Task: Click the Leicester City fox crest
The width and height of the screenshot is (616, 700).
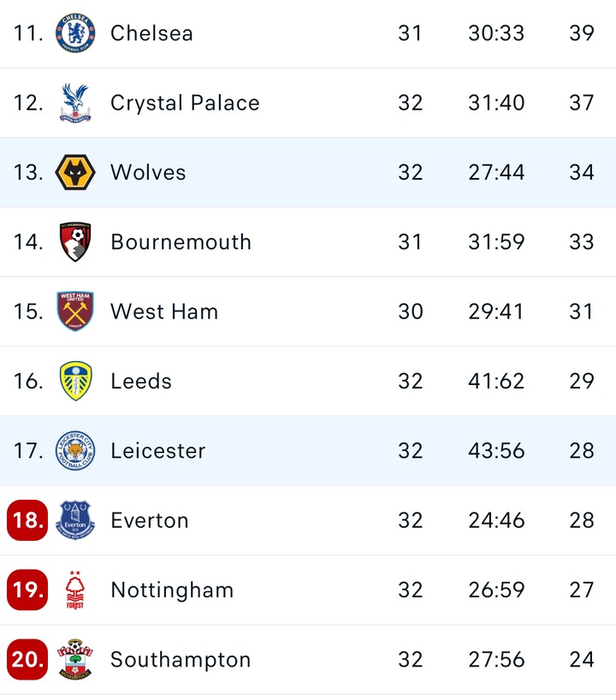Action: 75,450
